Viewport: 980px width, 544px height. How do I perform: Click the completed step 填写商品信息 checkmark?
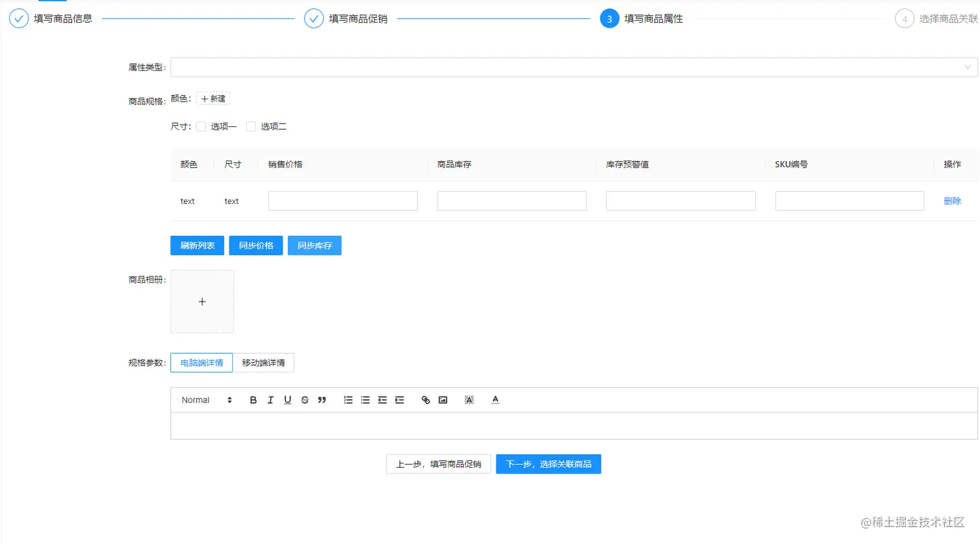[x=19, y=19]
